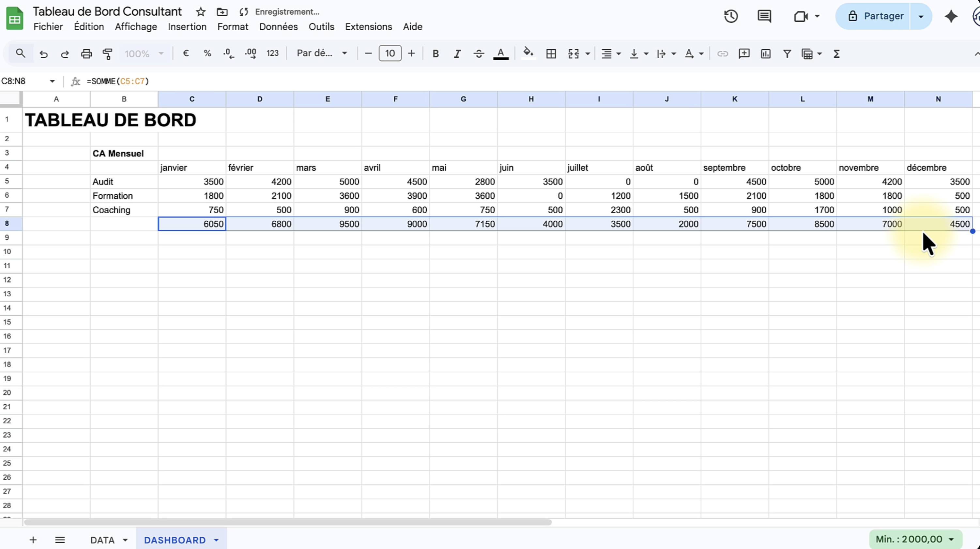Click the font size input field
Viewport: 980px width, 549px height.
(390, 53)
